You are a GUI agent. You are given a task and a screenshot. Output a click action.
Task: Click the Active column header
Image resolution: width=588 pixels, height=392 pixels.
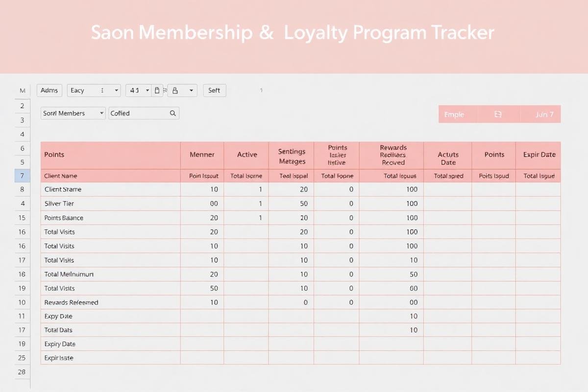[247, 155]
